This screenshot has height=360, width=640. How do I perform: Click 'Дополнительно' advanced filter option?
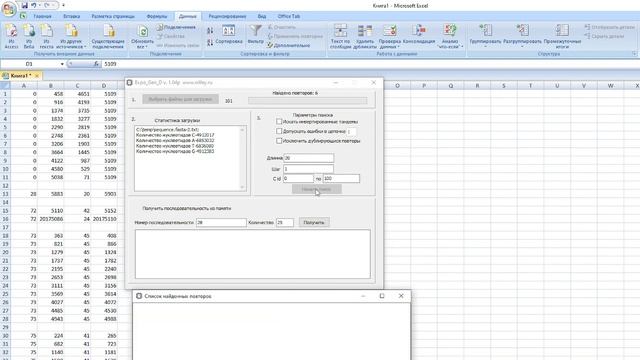[289, 45]
